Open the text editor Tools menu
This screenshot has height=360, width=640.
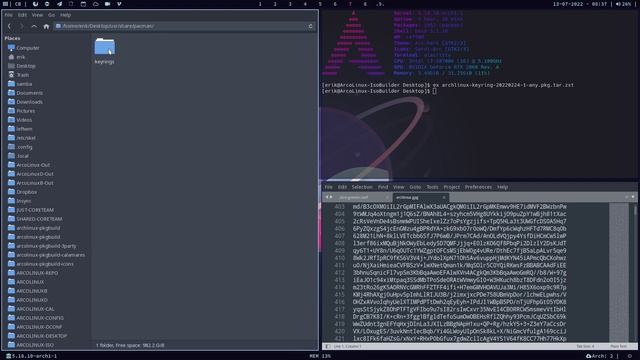pos(432,187)
